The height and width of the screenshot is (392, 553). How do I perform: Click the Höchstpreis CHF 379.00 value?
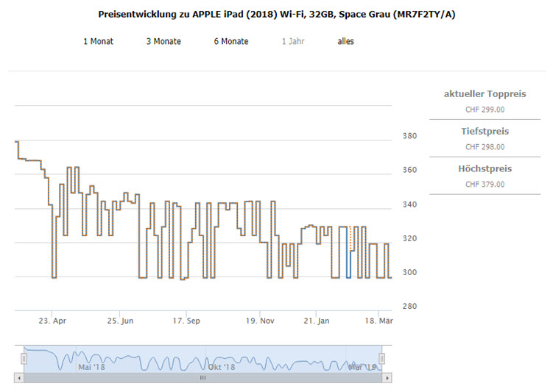485,184
